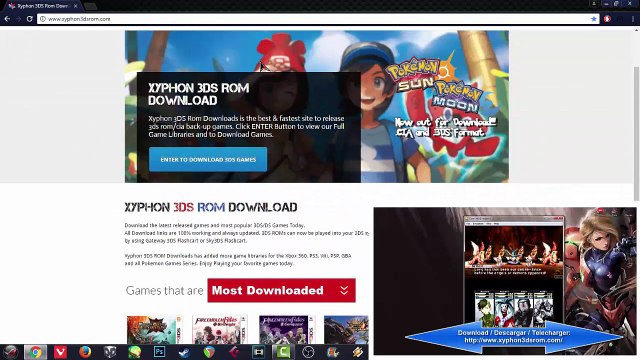
Task: Click the chevron arrows on Most Downloaded
Action: [344, 290]
